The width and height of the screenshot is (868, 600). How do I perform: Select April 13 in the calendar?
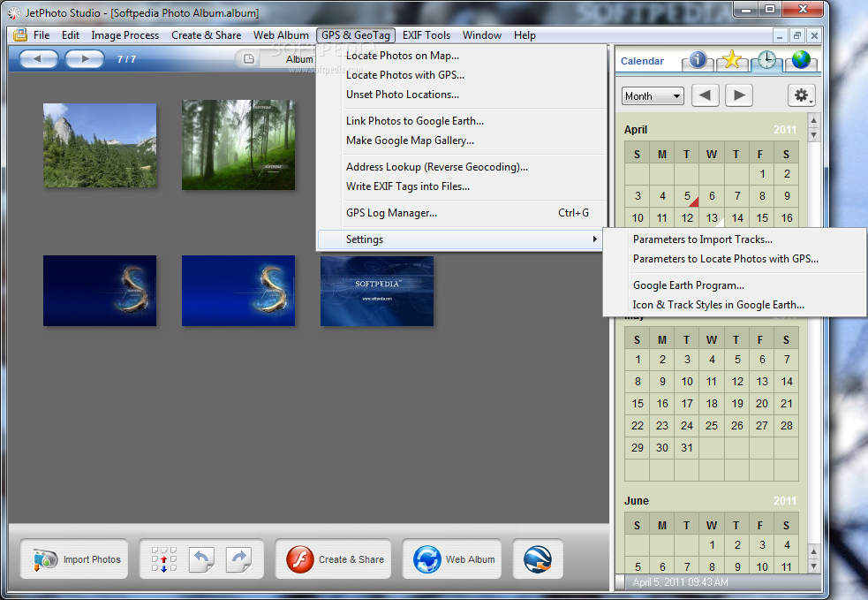pos(712,217)
